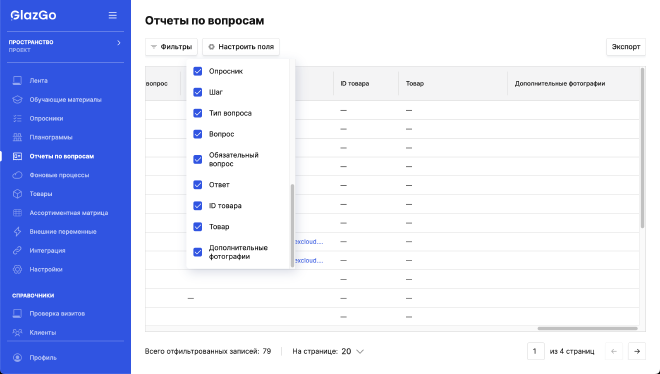The image size is (660, 374).
Task: Click the Проверка визитов monitor icon
Action: coord(17,313)
